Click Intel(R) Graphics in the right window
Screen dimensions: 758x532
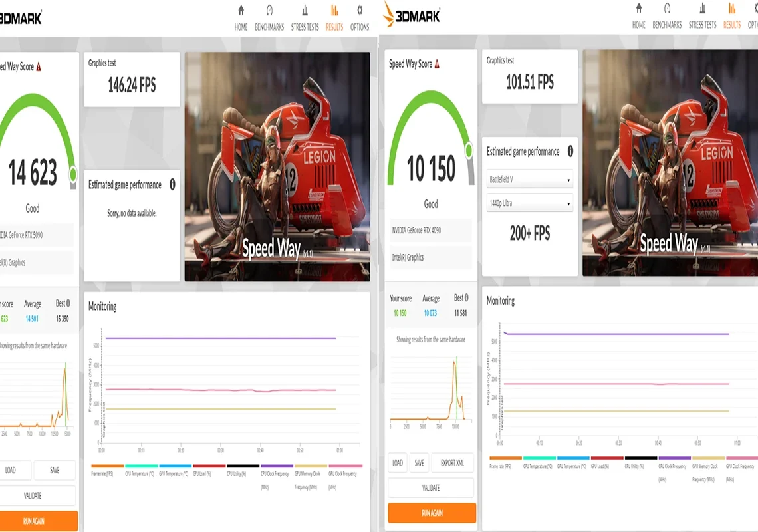click(430, 257)
